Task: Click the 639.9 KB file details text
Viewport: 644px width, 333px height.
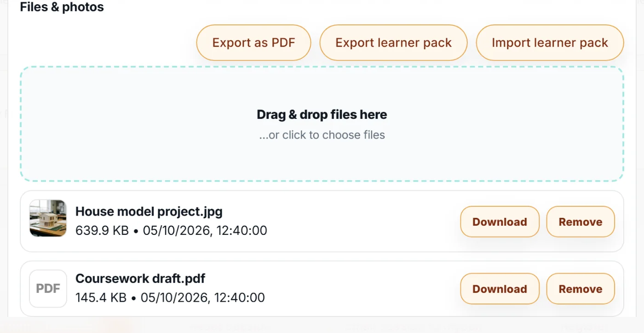Action: coord(171,230)
